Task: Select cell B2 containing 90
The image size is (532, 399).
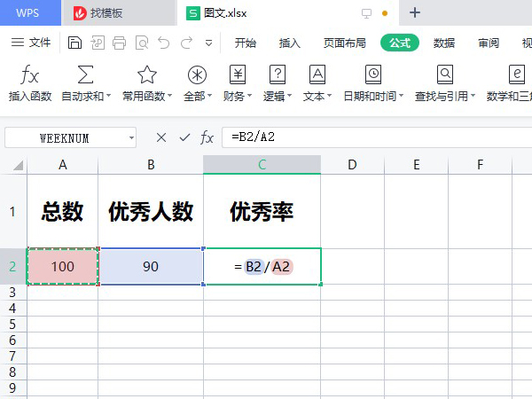Action: (151, 267)
